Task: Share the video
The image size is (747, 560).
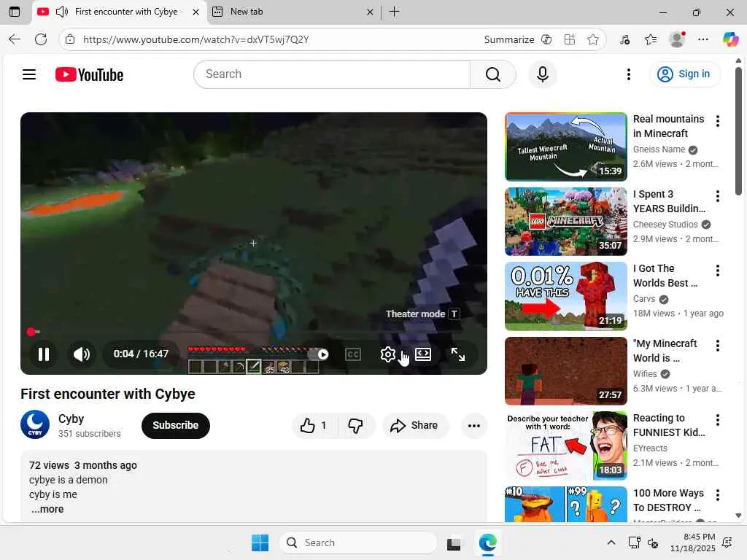Action: (x=414, y=425)
